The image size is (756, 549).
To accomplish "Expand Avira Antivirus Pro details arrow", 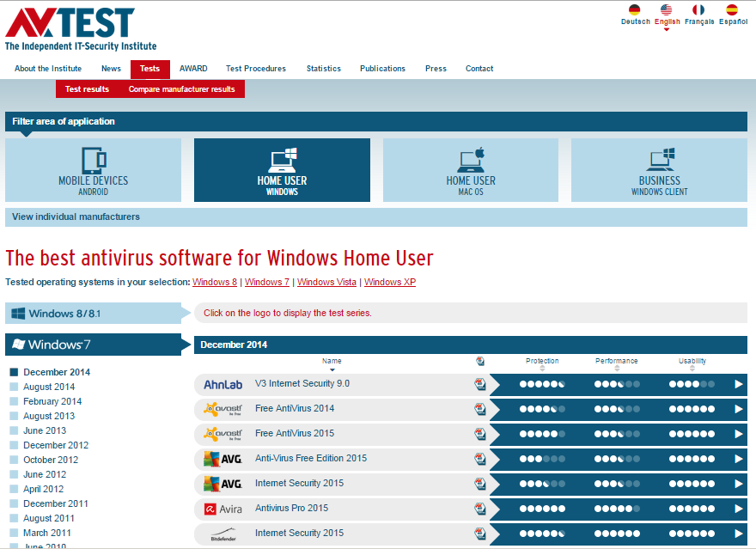I will pos(738,509).
